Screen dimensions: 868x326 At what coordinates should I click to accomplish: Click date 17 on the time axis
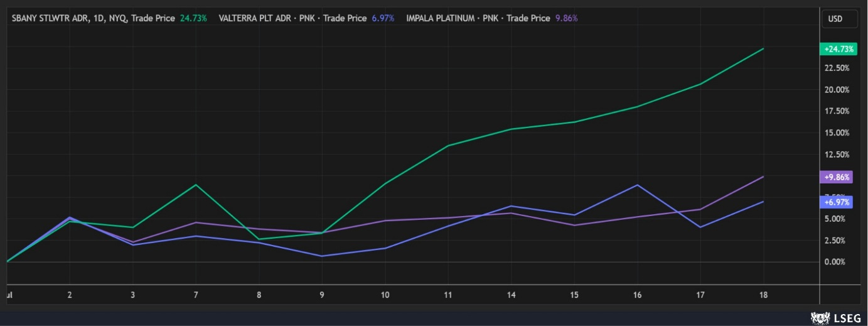700,295
